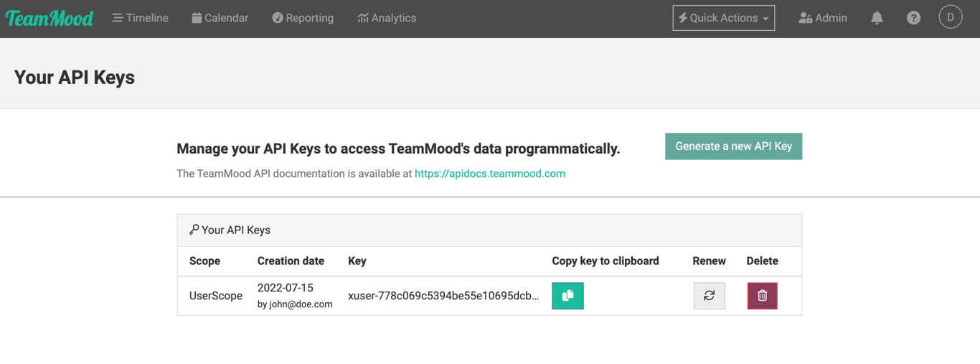The width and height of the screenshot is (980, 364).
Task: Click the UserScope cell in the table
Action: click(x=216, y=296)
